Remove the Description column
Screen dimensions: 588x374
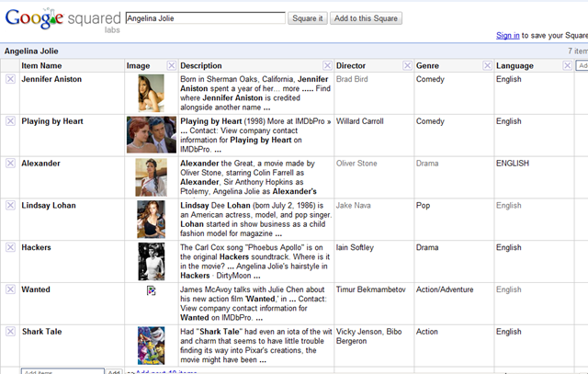[327, 65]
